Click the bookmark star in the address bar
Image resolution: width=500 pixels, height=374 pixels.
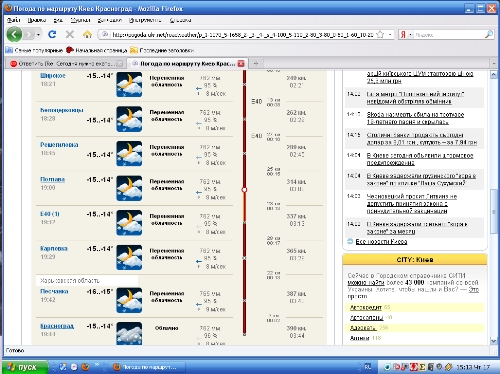(380, 34)
